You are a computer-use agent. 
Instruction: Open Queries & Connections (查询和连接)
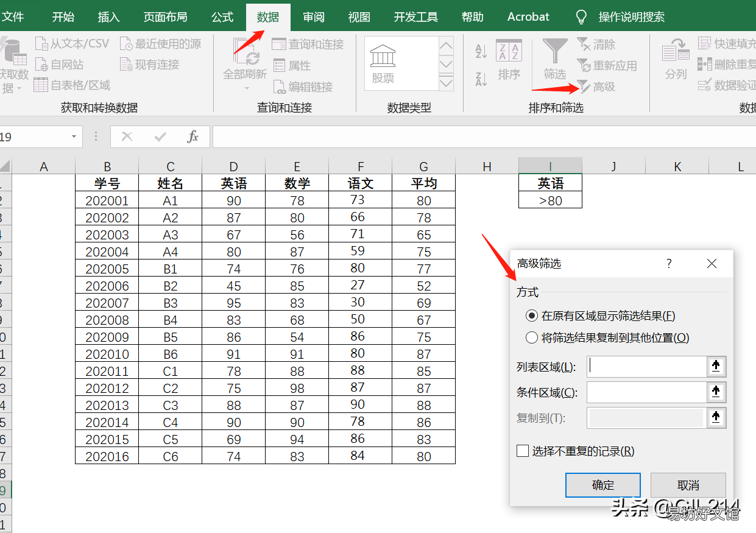(308, 44)
